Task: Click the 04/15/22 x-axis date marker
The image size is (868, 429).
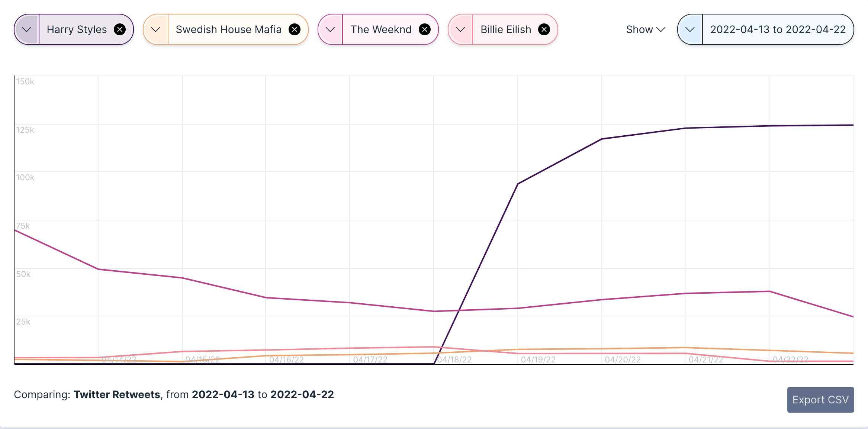Action: [203, 359]
